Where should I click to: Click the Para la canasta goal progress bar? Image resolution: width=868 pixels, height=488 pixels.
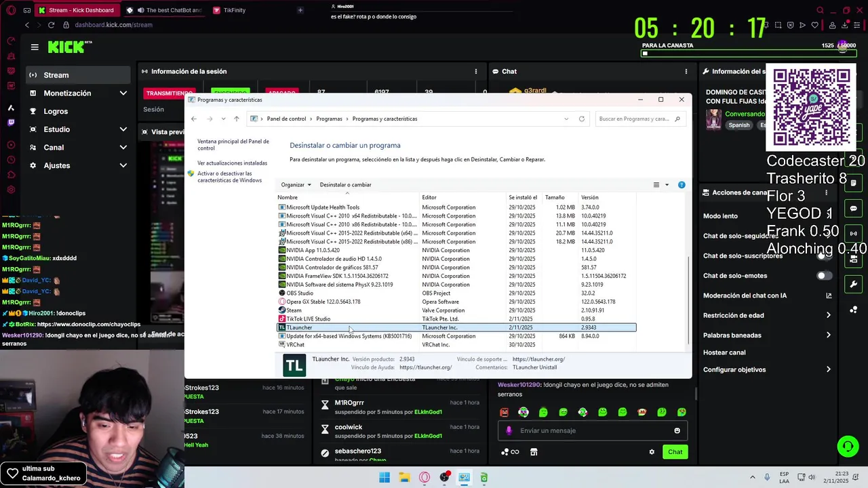point(749,53)
